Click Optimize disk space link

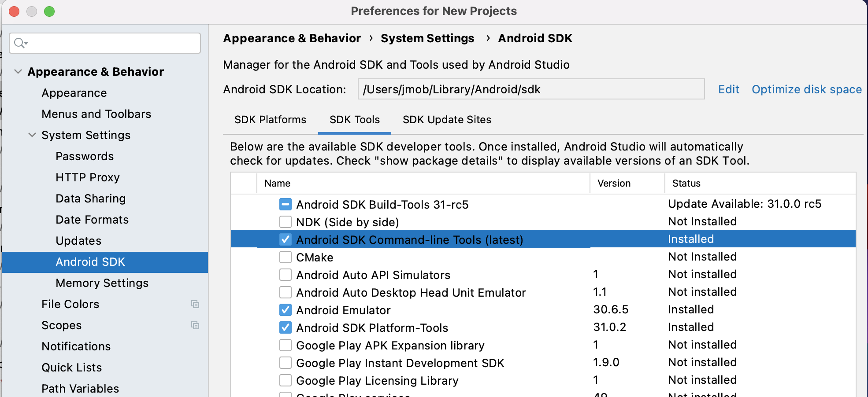[x=806, y=89]
